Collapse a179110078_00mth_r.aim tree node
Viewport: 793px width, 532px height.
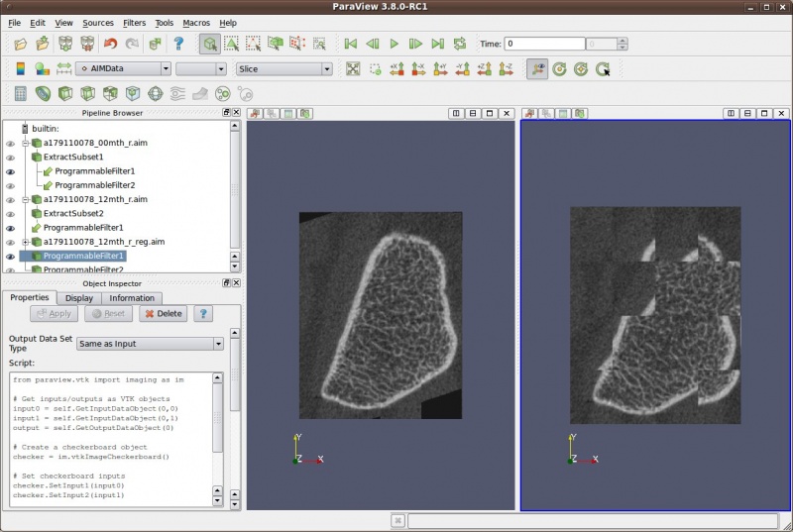[x=26, y=144]
